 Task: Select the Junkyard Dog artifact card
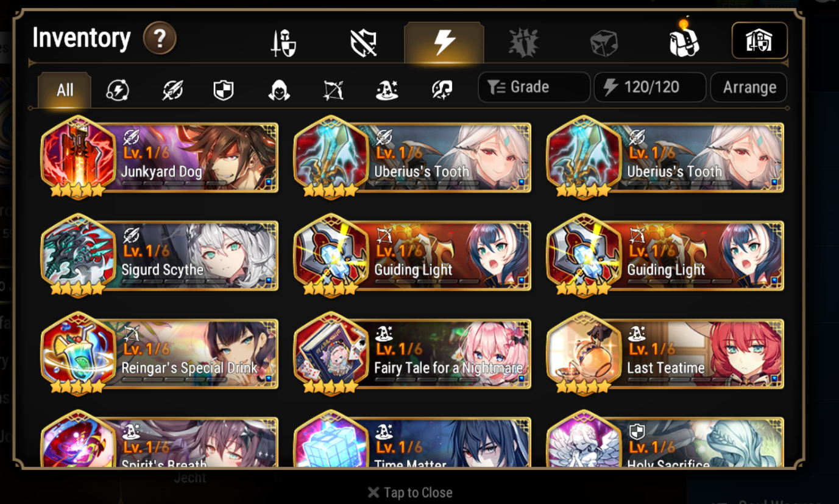[160, 157]
